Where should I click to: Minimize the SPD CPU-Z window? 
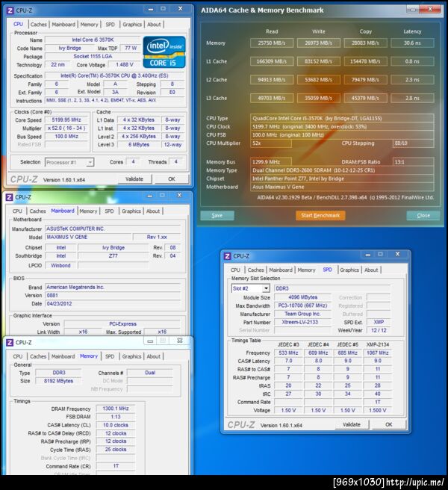tap(367, 255)
